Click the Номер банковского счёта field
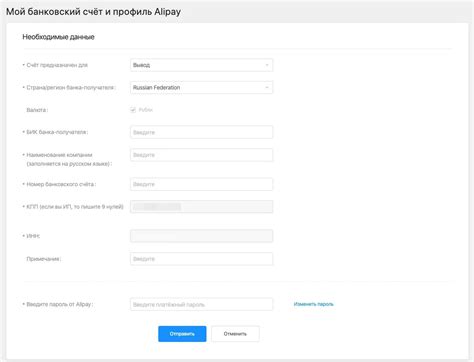Image resolution: width=474 pixels, height=362 pixels. 201,184
